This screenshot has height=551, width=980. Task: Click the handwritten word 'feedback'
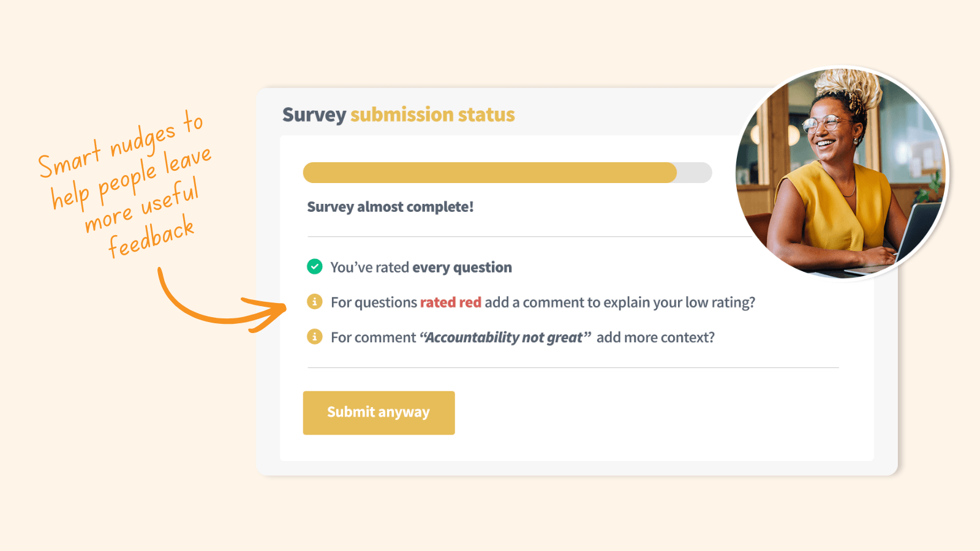151,238
